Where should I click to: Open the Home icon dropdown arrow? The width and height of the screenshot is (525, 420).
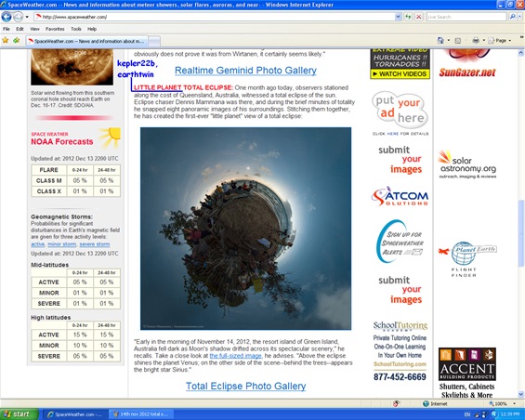[x=449, y=41]
